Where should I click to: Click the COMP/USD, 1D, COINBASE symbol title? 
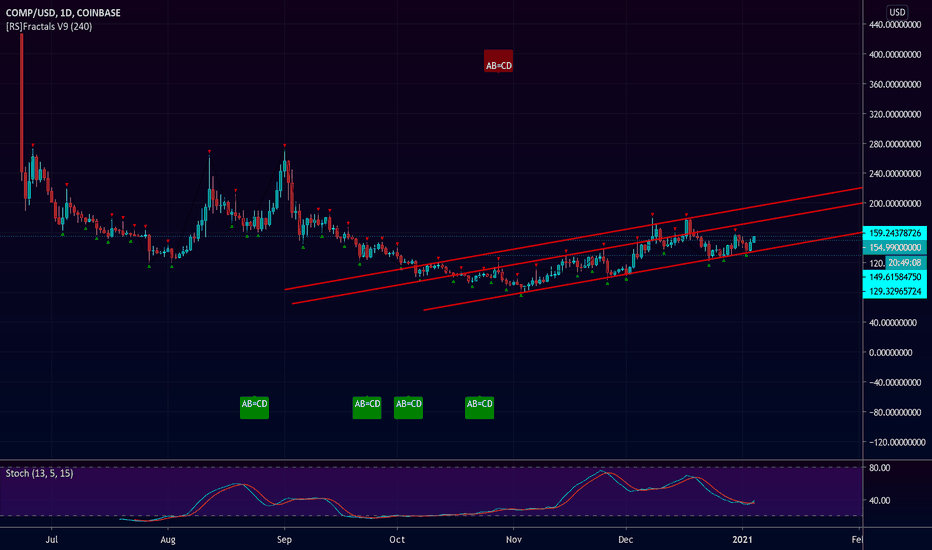pyautogui.click(x=63, y=12)
